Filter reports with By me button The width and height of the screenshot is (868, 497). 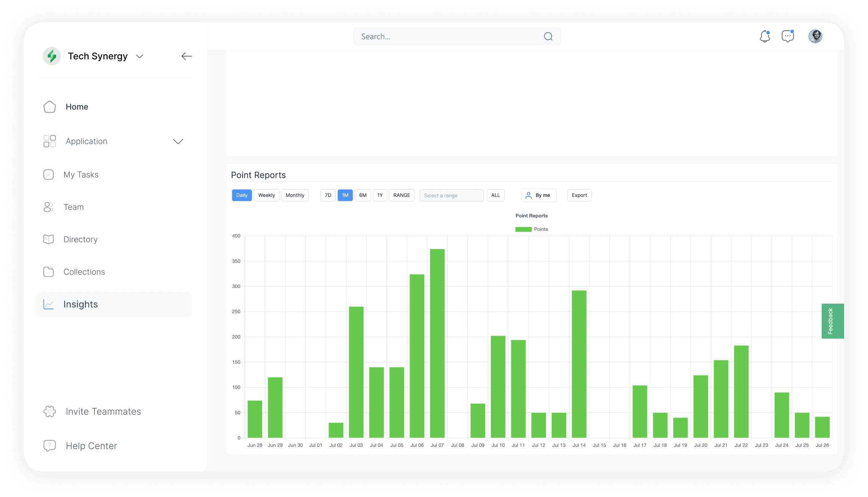pyautogui.click(x=538, y=195)
